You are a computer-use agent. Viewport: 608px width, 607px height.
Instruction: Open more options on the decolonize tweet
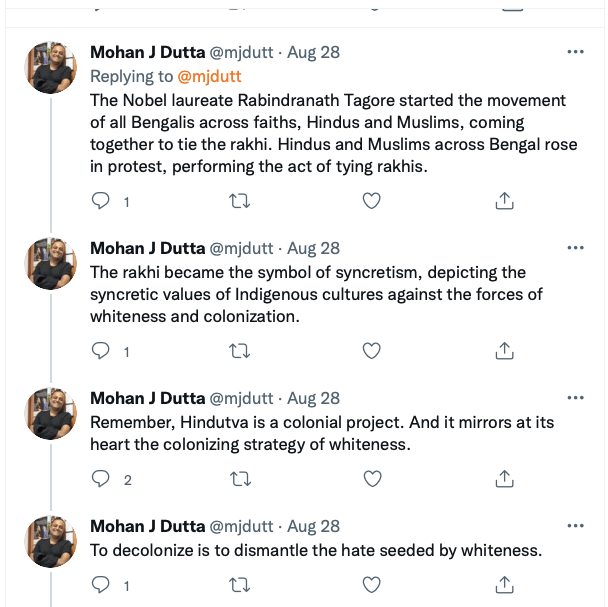[575, 526]
